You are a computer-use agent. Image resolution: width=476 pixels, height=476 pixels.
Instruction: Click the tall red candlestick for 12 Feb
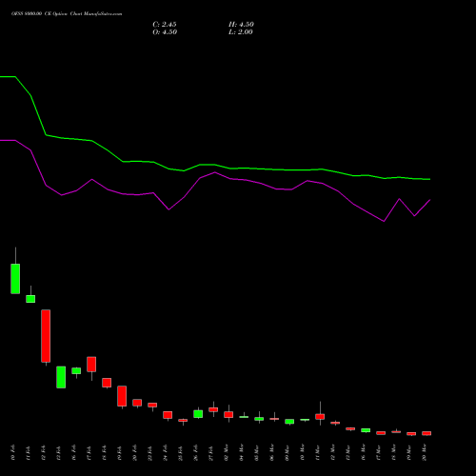tap(46, 336)
